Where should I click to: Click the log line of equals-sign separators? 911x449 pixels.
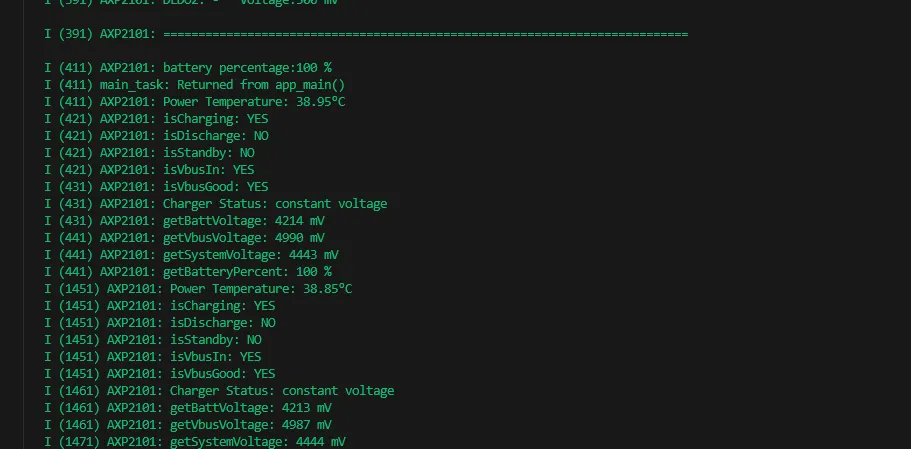click(366, 34)
